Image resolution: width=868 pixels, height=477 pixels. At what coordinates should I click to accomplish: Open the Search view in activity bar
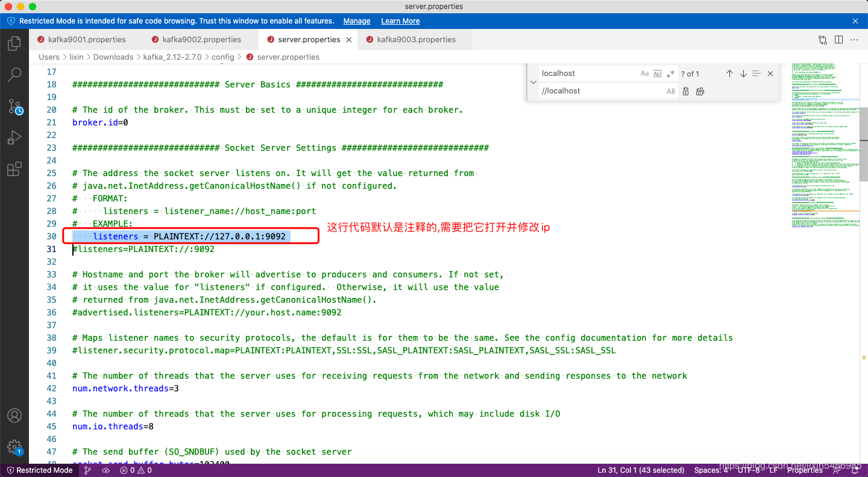click(14, 75)
